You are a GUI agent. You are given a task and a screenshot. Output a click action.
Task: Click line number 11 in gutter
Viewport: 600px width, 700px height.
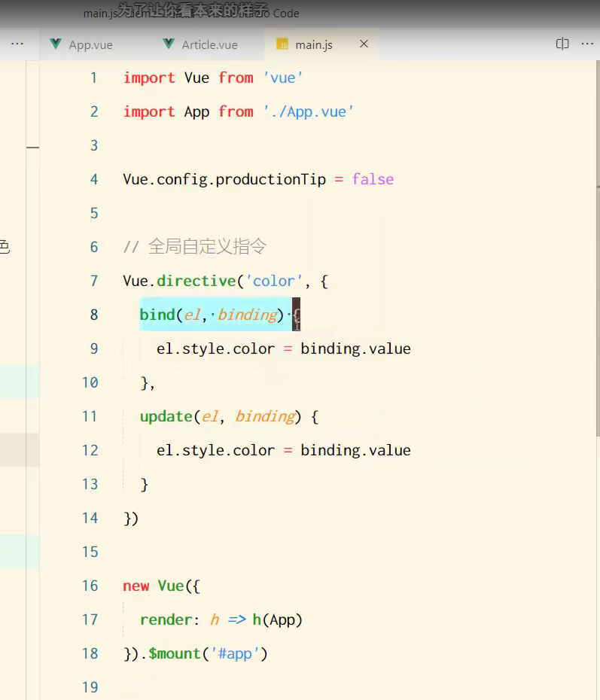tap(90, 416)
